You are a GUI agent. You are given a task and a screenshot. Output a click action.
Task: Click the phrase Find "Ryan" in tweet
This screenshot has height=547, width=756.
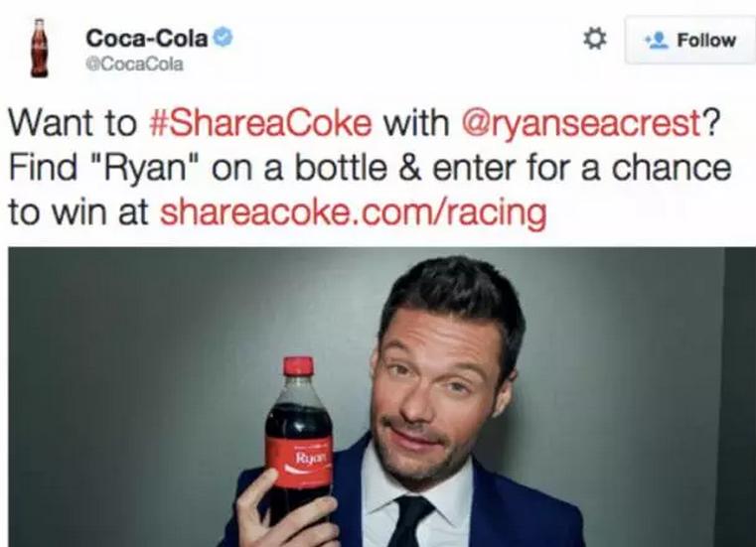click(102, 169)
